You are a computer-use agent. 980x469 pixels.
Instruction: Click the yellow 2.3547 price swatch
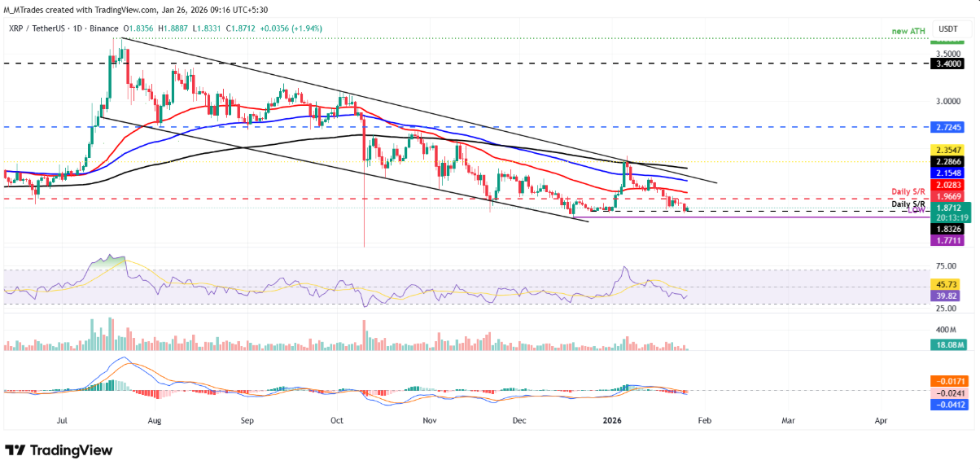[x=947, y=150]
